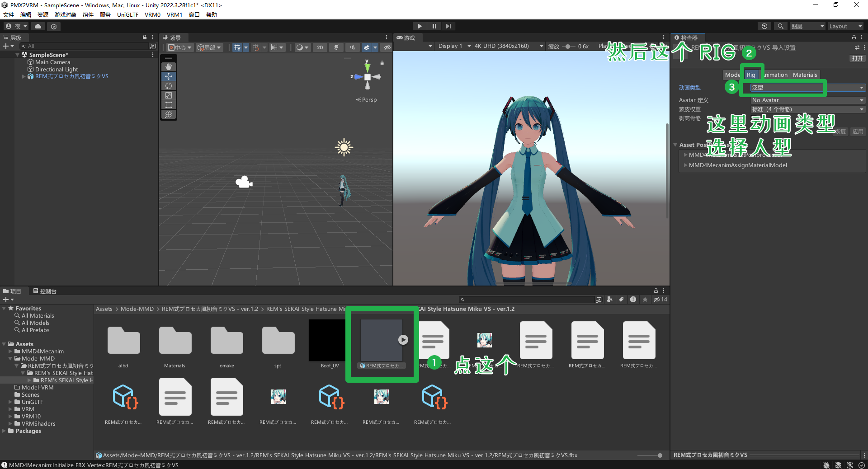Image resolution: width=868 pixels, height=469 pixels.
Task: Click search by import log type icon
Action: [x=633, y=300]
